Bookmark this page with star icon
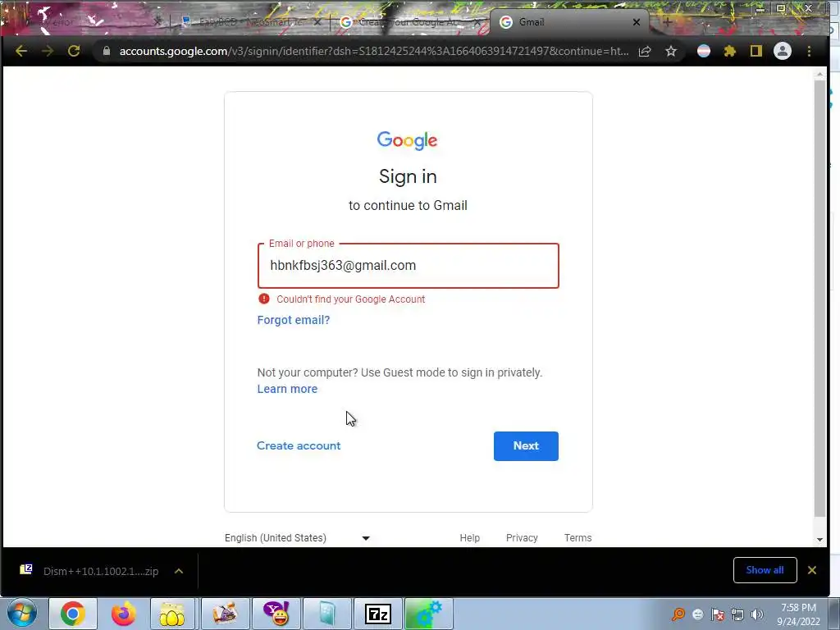This screenshot has width=840, height=630. (x=671, y=51)
